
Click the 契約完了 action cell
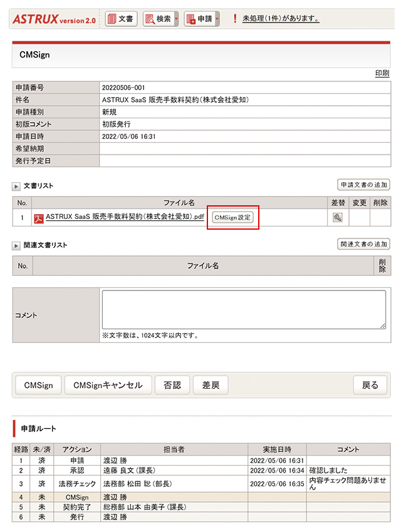(x=77, y=507)
